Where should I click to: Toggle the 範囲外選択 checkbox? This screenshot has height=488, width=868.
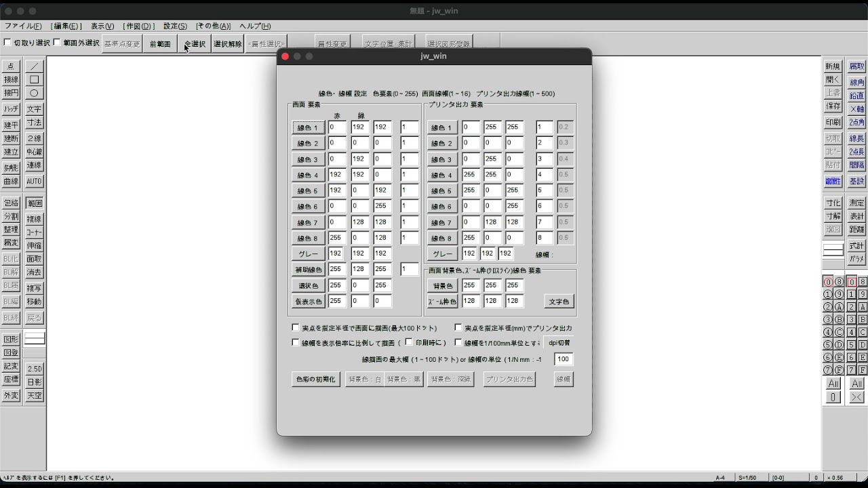(x=57, y=43)
